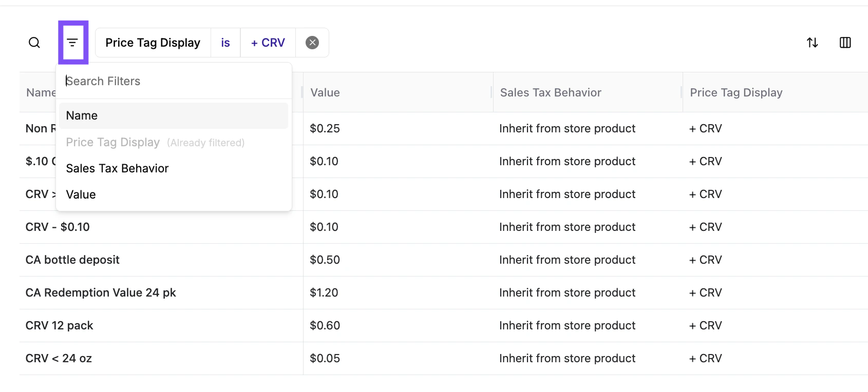The image size is (868, 392).
Task: Click the Sales Tax Behavior column header
Action: pos(551,93)
